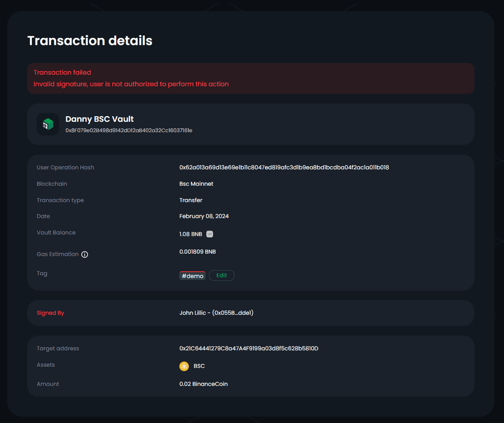
Task: Click the BSC coin asset icon
Action: [184, 366]
